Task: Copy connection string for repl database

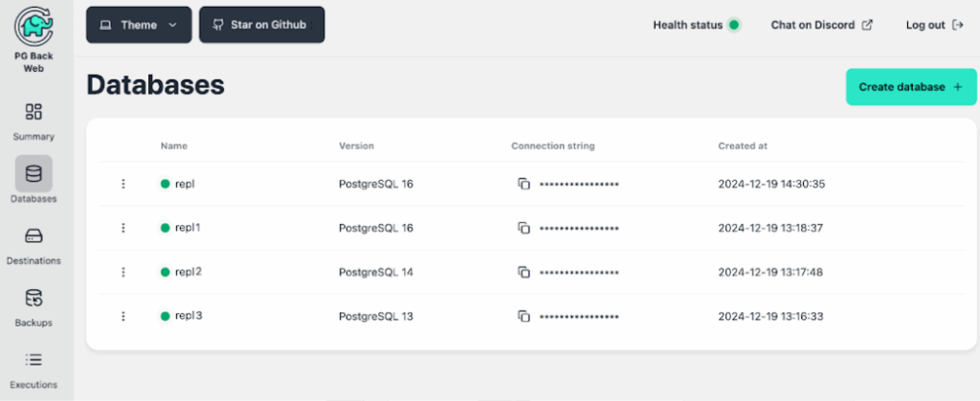Action: pyautogui.click(x=523, y=184)
